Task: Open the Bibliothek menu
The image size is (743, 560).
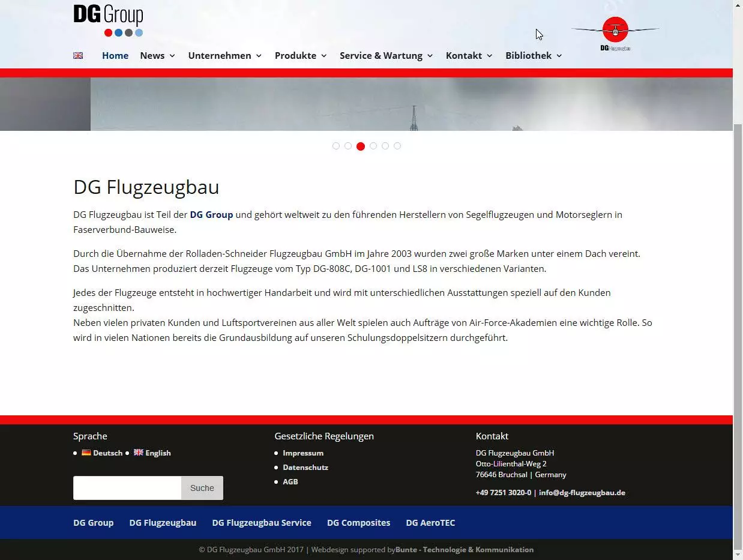Action: click(x=528, y=55)
